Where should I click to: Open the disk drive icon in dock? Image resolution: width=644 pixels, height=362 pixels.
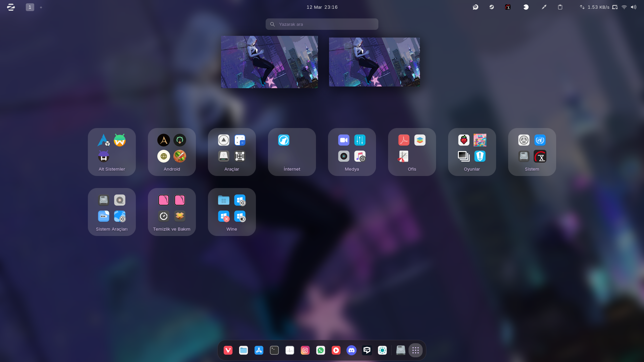tap(401, 350)
